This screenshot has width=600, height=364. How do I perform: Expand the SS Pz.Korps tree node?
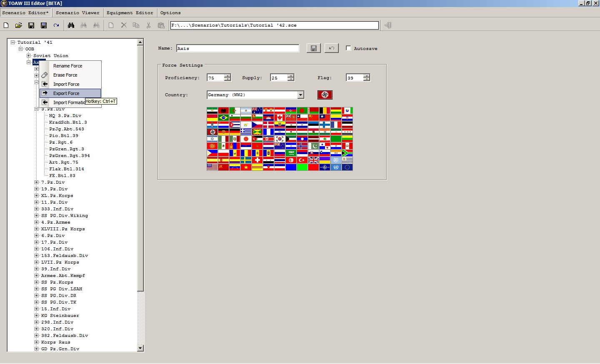(37, 282)
